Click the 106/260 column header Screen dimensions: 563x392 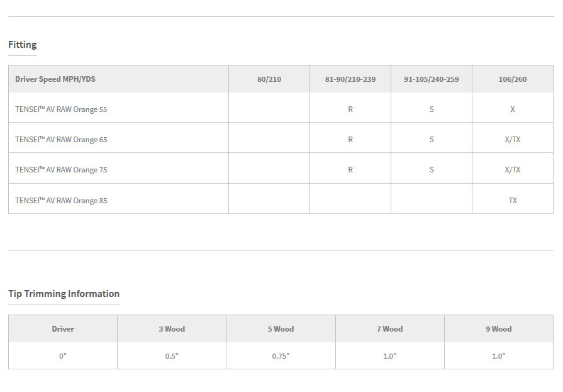pyautogui.click(x=513, y=79)
